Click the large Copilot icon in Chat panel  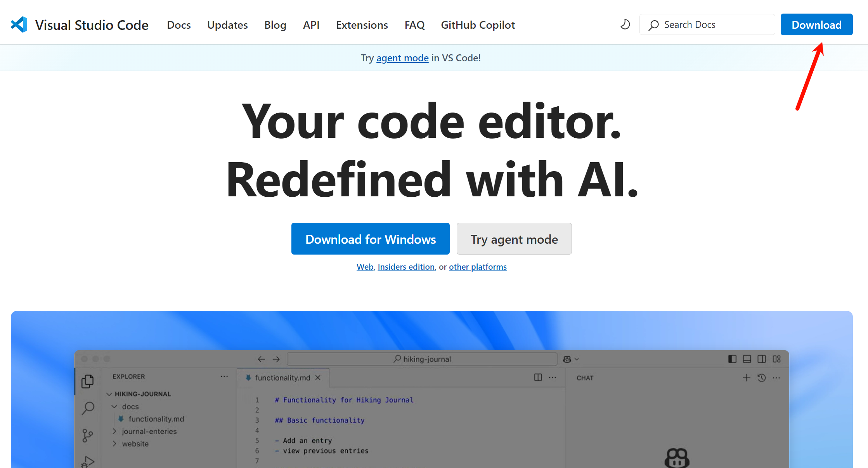(x=677, y=458)
